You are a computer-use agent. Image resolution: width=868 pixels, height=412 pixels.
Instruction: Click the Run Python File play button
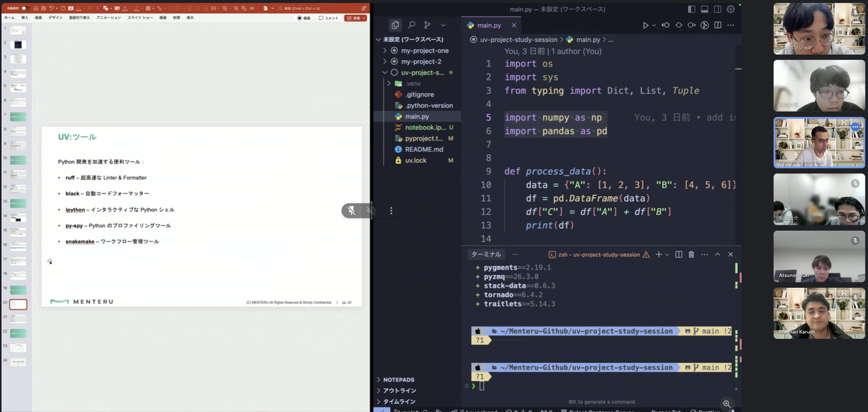[646, 25]
